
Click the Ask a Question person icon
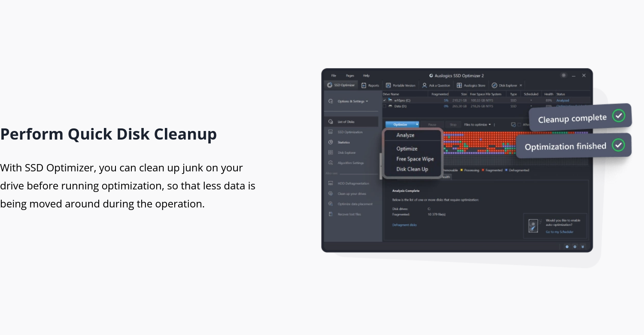point(425,85)
